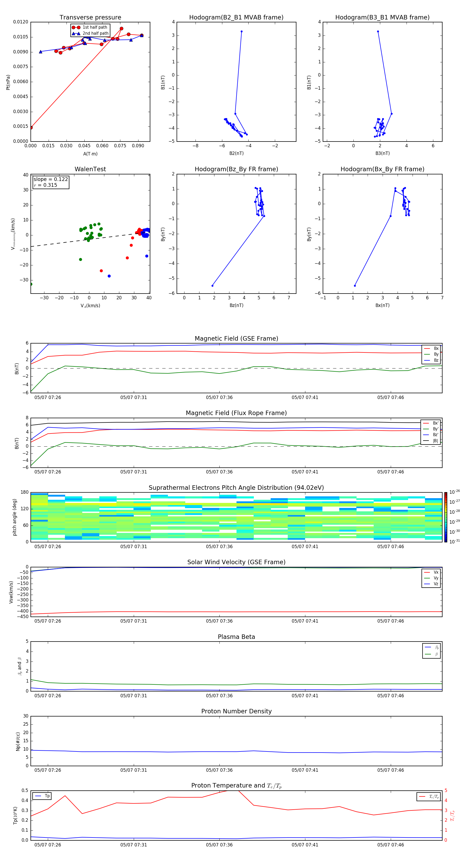
Task: Click the "Magnetic Field (Flux Rope Frame)" title
Action: tap(236, 413)
